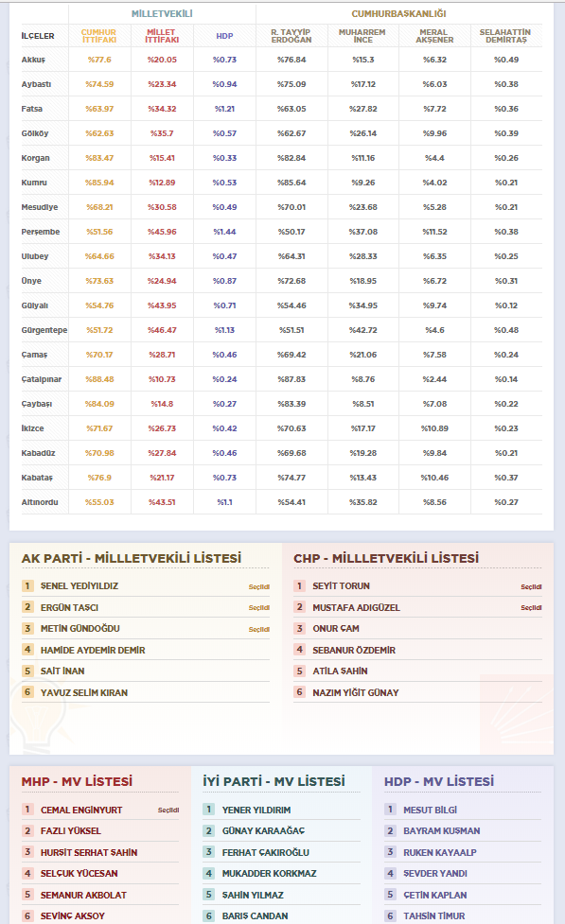
Task: Click the Mesudiye district row label
Action: pyautogui.click(x=40, y=207)
